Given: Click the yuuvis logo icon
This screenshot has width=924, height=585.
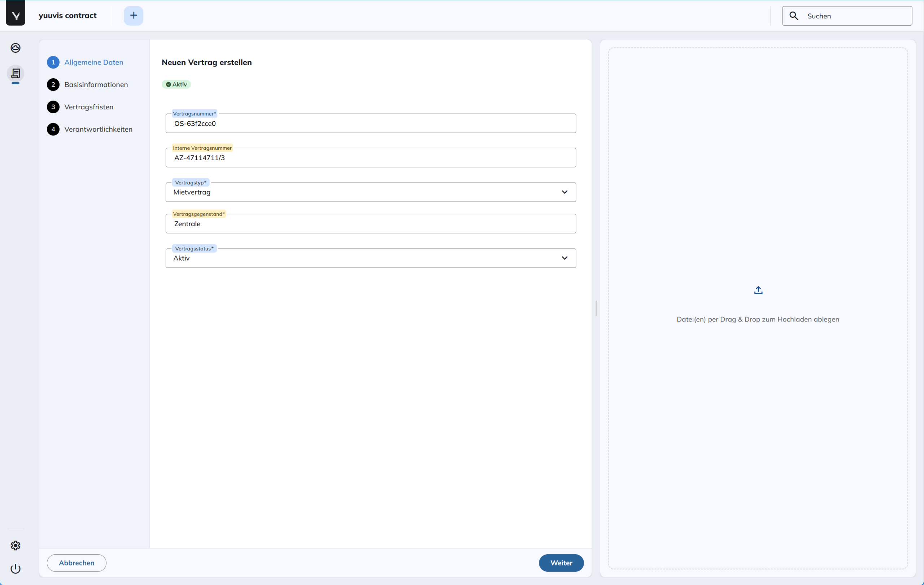Looking at the screenshot, I should 16,16.
